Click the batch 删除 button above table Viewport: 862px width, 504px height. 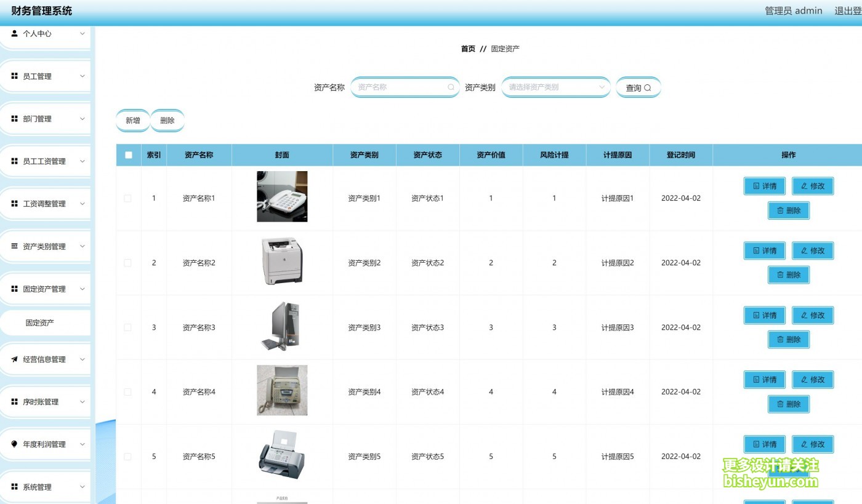tap(167, 121)
